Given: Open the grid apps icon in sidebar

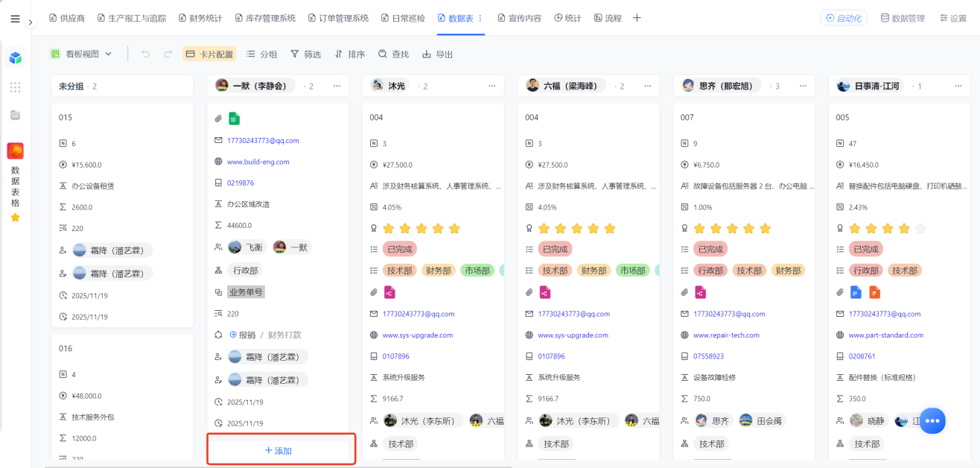Looking at the screenshot, I should point(15,87).
